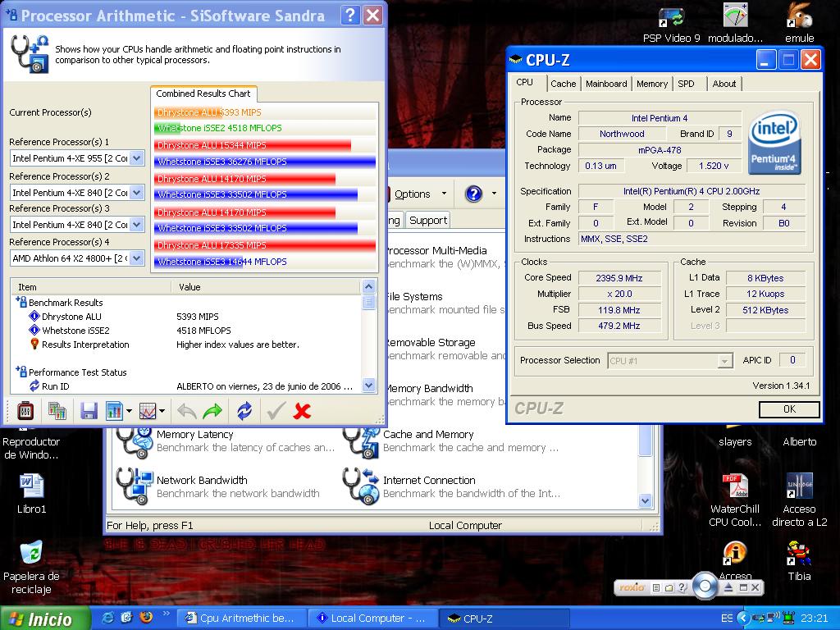Click the blue help question mark icon

tap(473, 194)
